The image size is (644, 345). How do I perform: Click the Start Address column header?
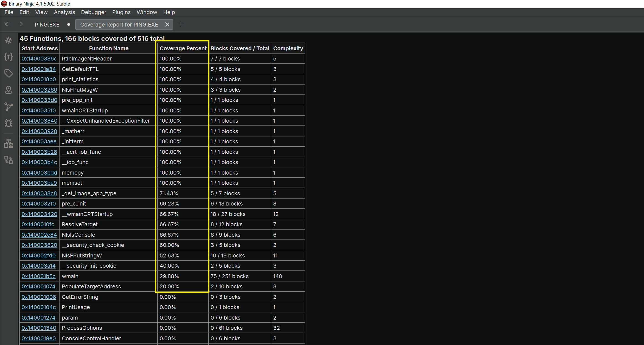(40, 48)
